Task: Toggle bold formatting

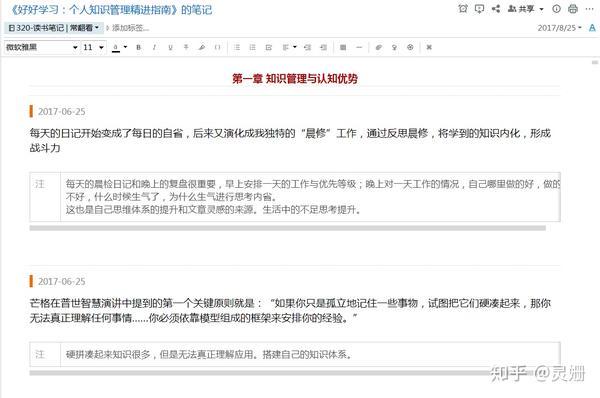Action: pos(139,47)
